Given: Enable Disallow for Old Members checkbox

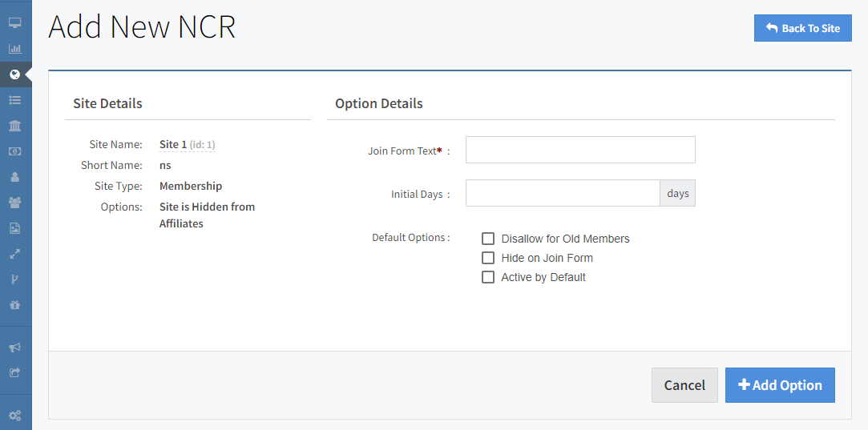Looking at the screenshot, I should tap(488, 239).
